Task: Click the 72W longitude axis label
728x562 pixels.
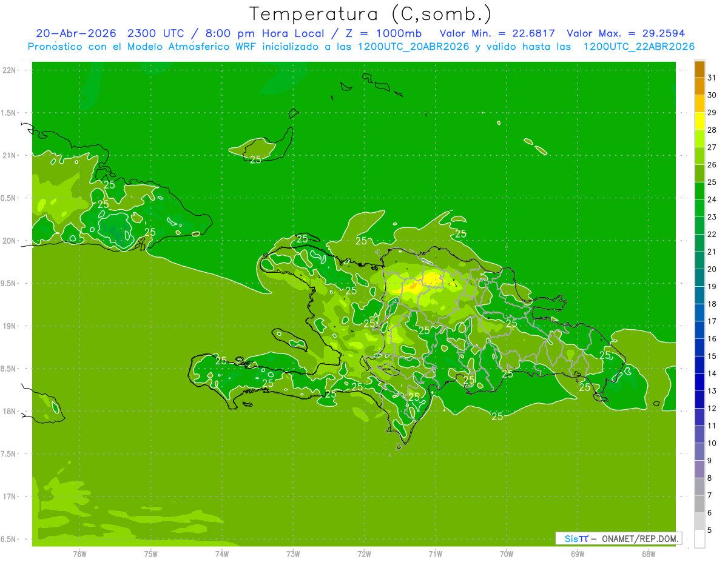Action: coord(364,554)
